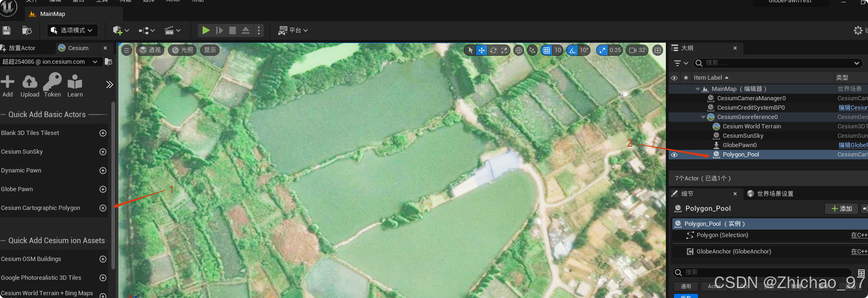This screenshot has width=868, height=298.
Task: Change the rotation snap value 10°
Action: coord(584,50)
